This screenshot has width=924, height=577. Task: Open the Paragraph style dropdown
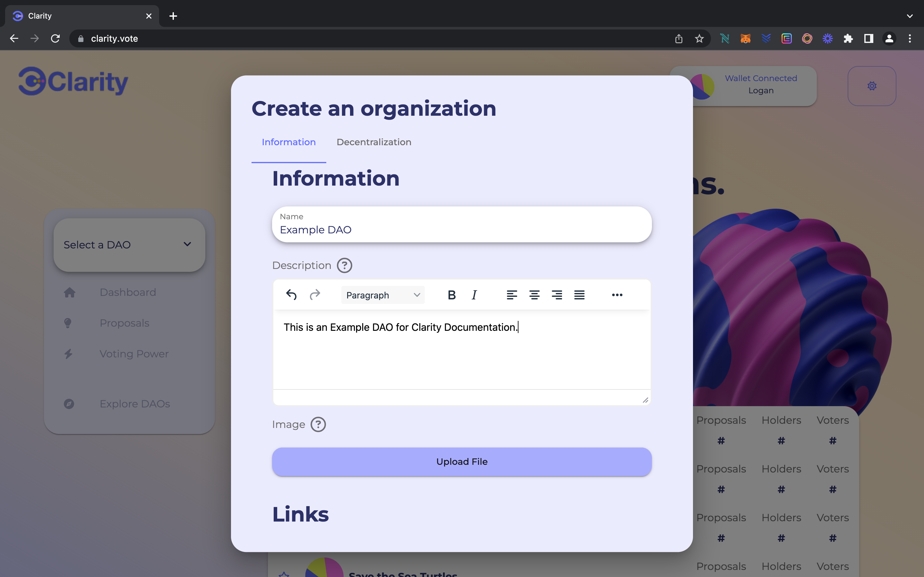pos(382,295)
